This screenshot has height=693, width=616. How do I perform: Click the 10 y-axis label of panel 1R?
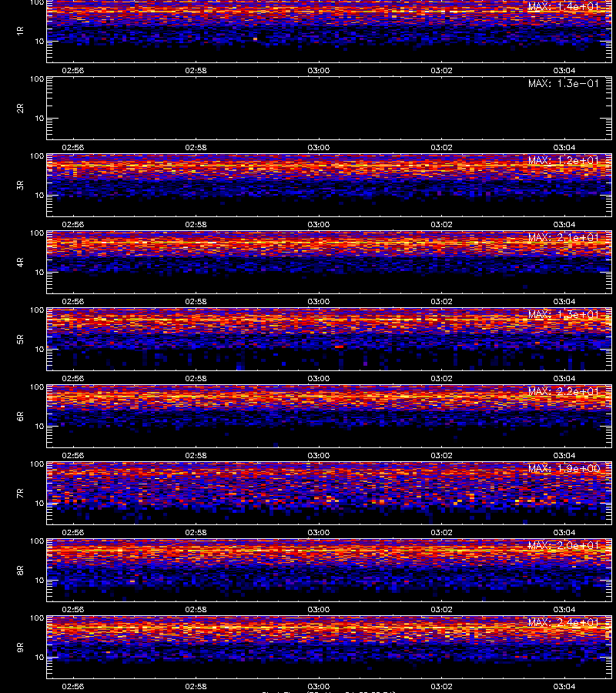point(39,41)
